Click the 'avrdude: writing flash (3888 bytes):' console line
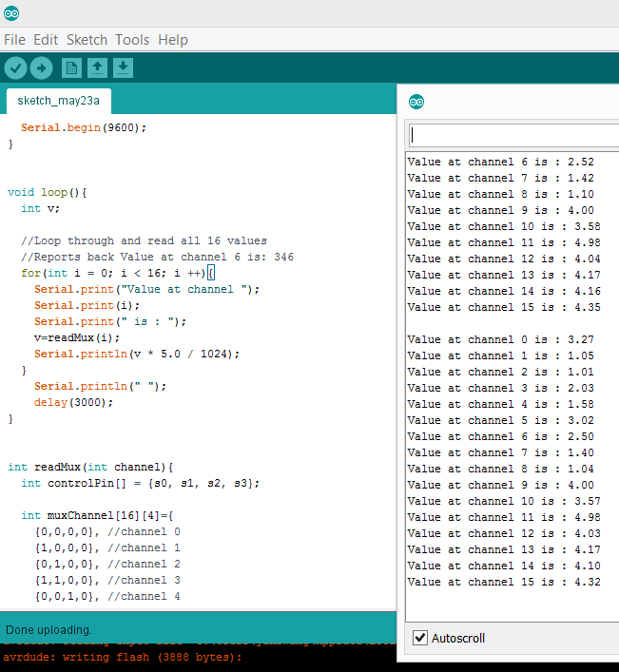 [123, 657]
